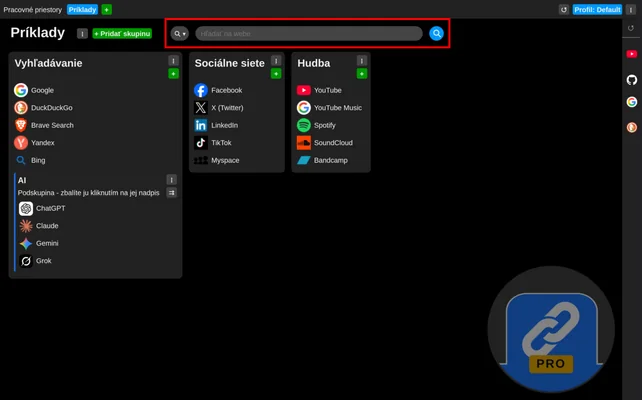
Task: Click the TikTok icon
Action: click(201, 143)
